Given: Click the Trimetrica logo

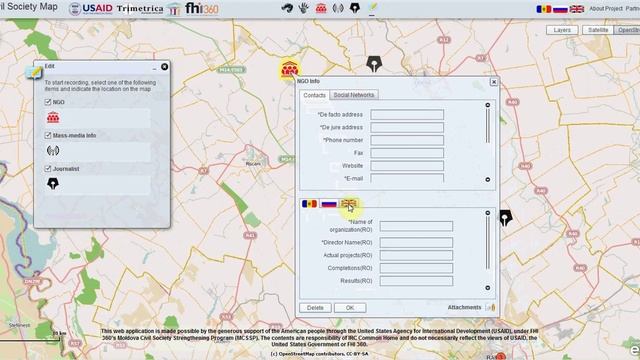Looking at the screenshot, I should tap(140, 9).
